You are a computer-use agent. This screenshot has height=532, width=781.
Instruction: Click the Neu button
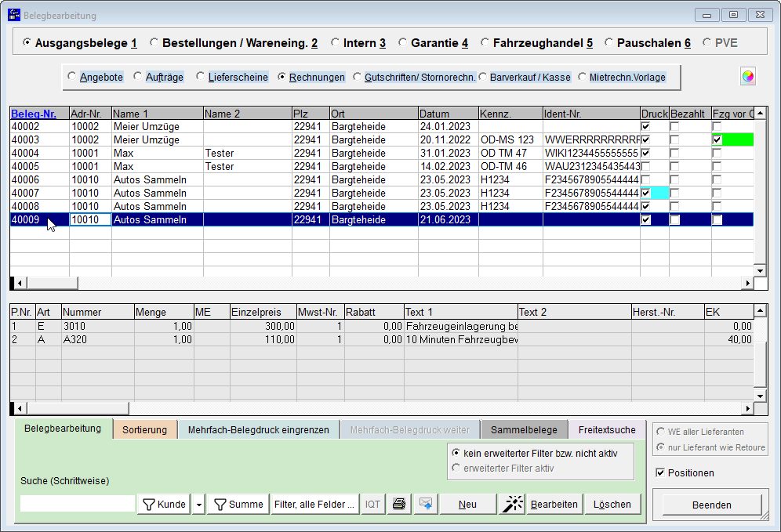pos(467,504)
